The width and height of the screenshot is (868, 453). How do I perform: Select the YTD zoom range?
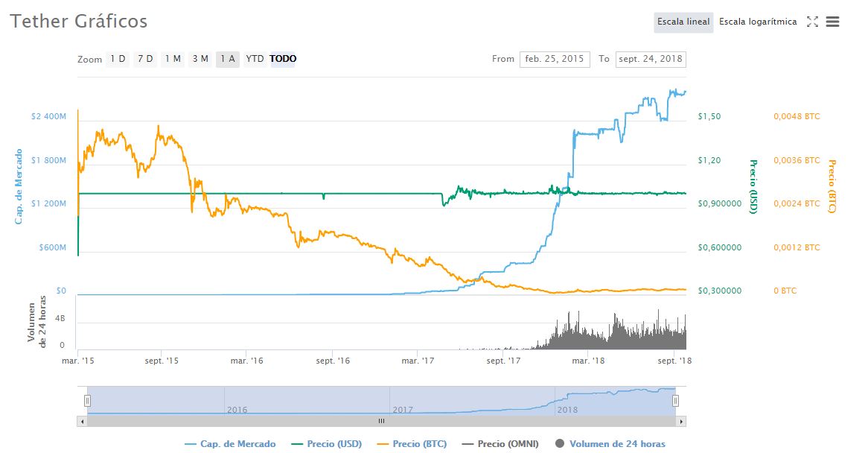pyautogui.click(x=255, y=59)
